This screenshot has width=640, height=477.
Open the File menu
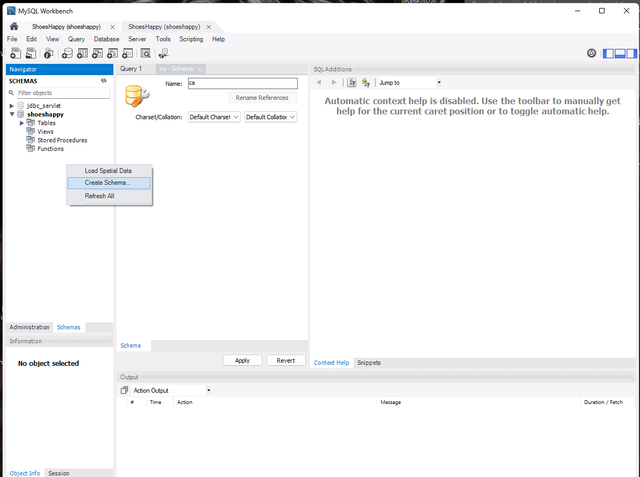click(12, 39)
